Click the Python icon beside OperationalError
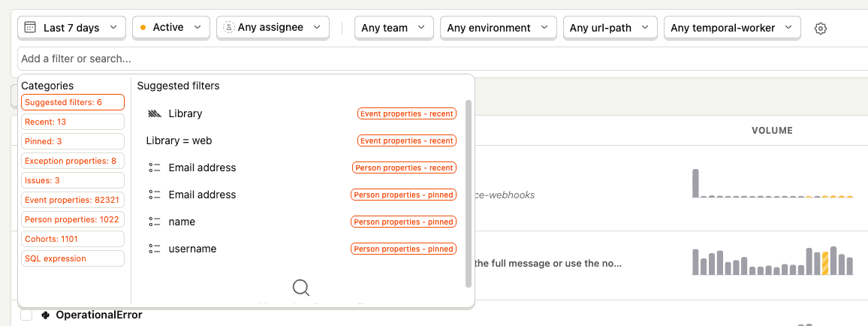Viewport: 868px width, 326px height. point(46,315)
